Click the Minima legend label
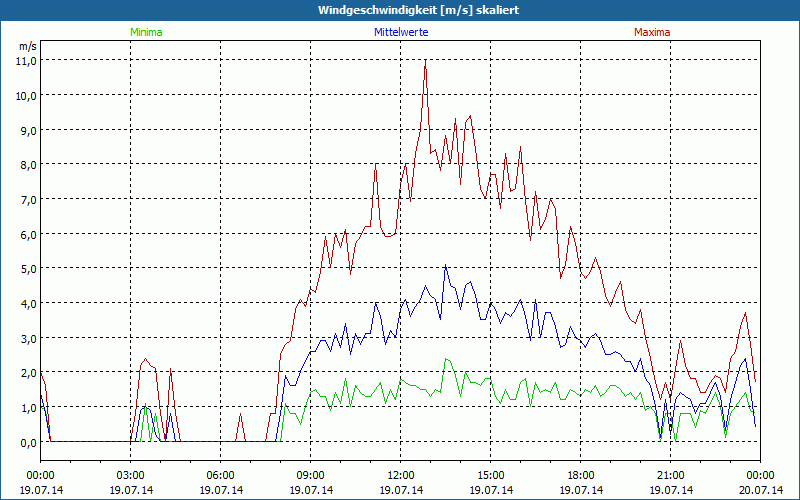 146,32
